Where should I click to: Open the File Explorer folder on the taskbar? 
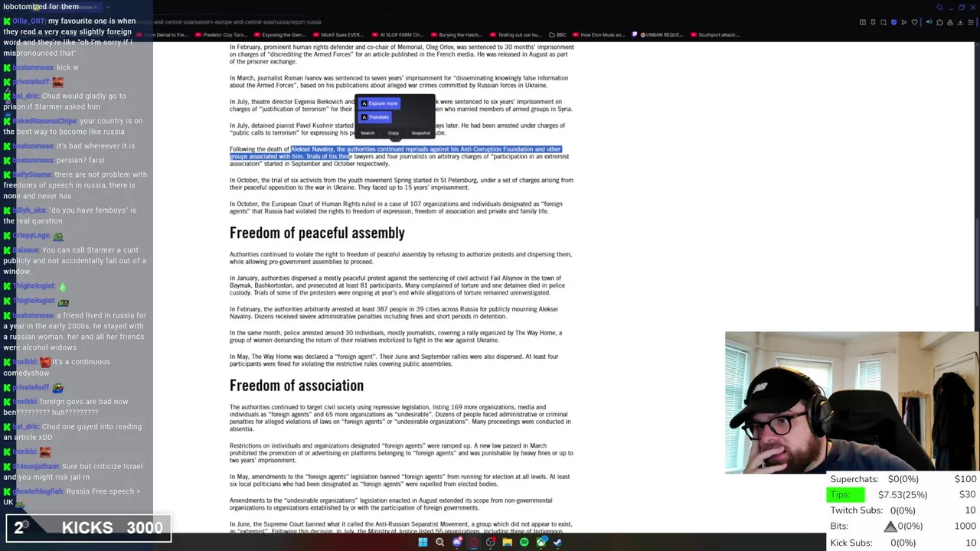click(507, 542)
